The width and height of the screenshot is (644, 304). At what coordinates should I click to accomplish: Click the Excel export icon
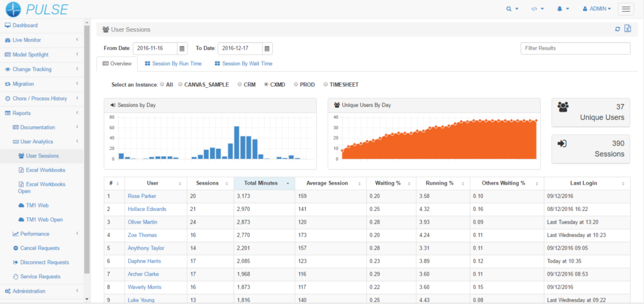coord(627,29)
